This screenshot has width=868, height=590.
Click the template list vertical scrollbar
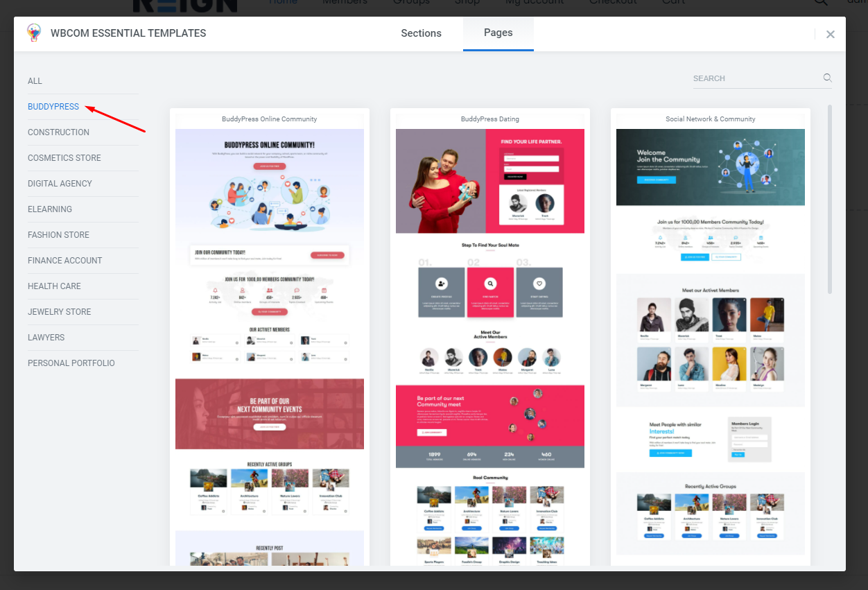(x=830, y=200)
